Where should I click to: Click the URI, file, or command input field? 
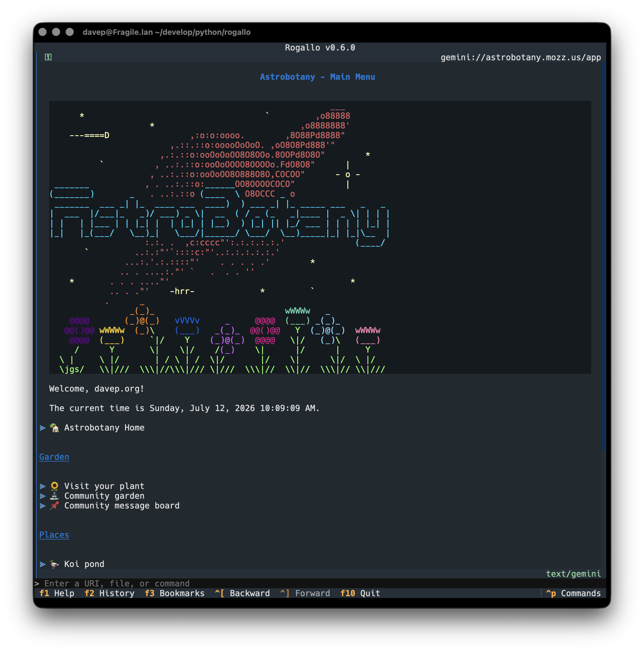coord(320,583)
